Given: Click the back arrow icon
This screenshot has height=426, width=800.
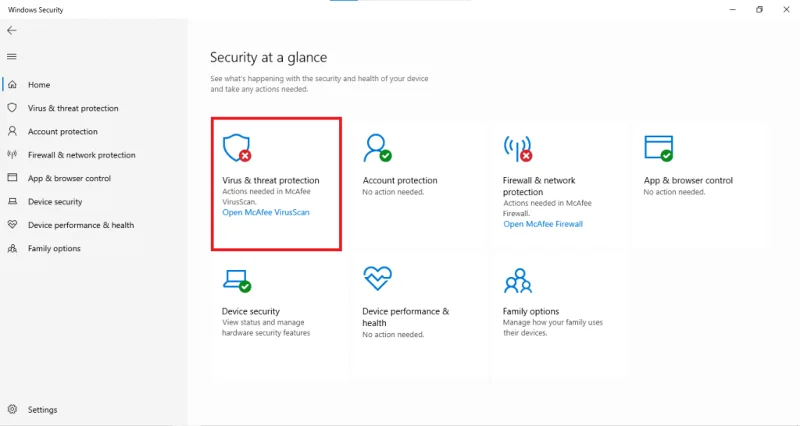Looking at the screenshot, I should coord(12,31).
